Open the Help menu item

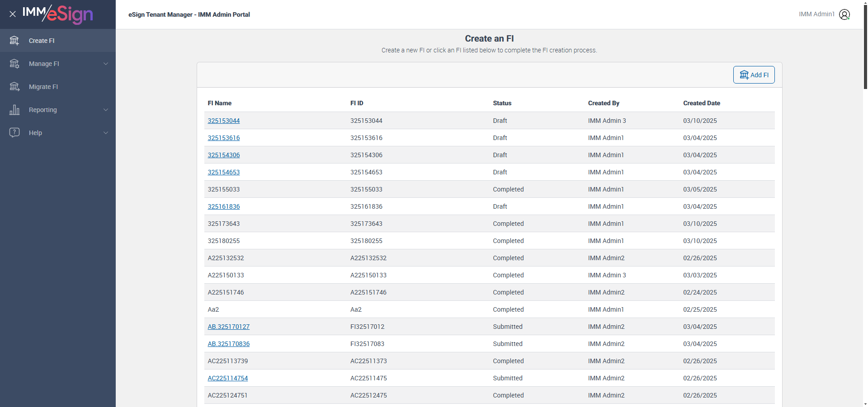[58, 133]
